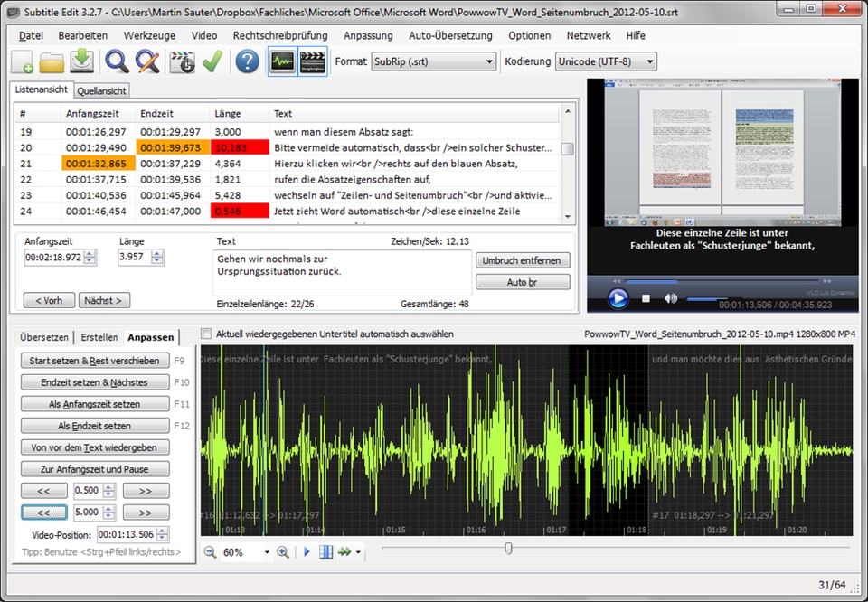The image size is (868, 602).
Task: Open the Auto-Übersetzung menu
Action: pyautogui.click(x=450, y=35)
